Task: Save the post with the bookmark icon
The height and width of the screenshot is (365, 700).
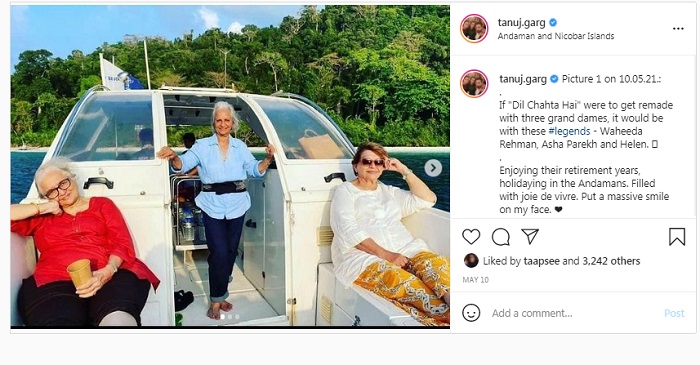Action: [677, 237]
